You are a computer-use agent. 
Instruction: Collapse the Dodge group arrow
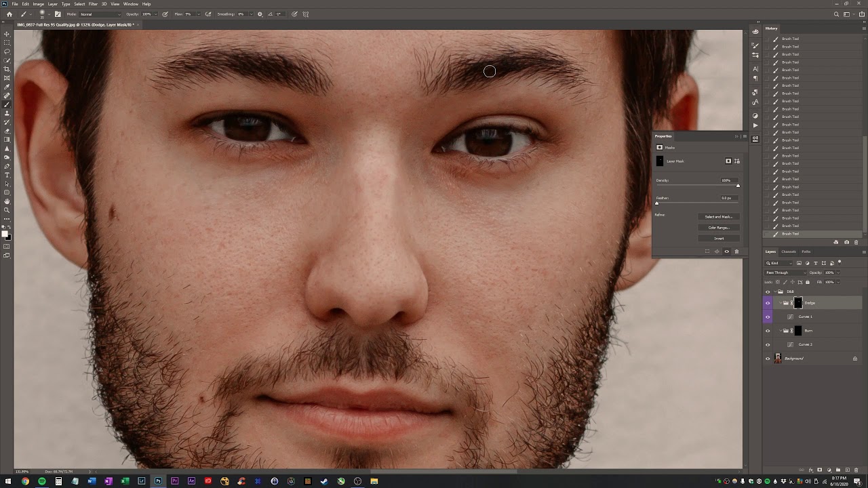[x=781, y=303]
